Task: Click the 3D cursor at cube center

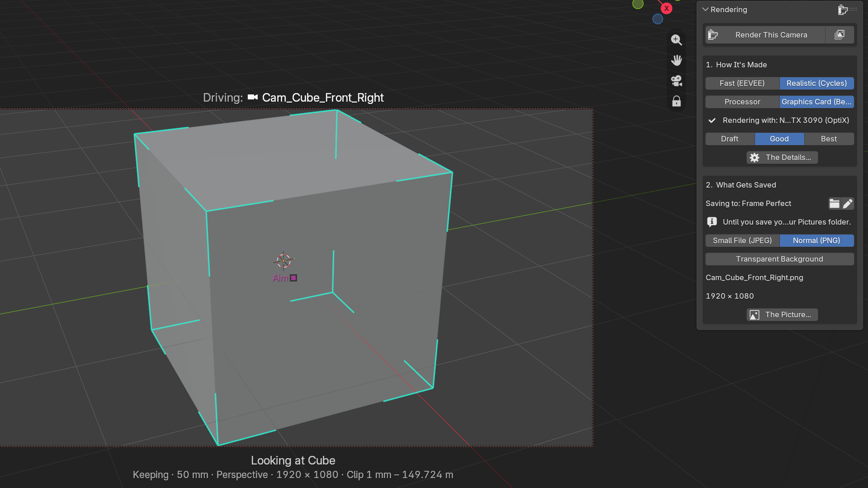Action: click(x=283, y=261)
